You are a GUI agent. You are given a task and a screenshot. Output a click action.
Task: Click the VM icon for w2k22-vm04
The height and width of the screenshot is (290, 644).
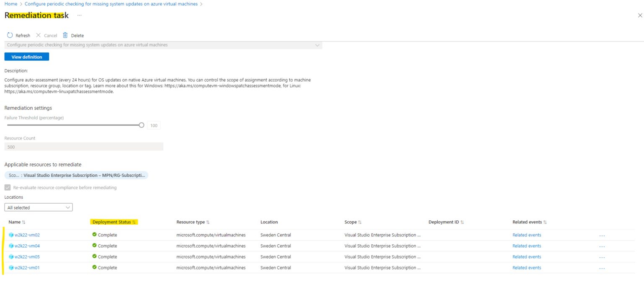point(11,246)
